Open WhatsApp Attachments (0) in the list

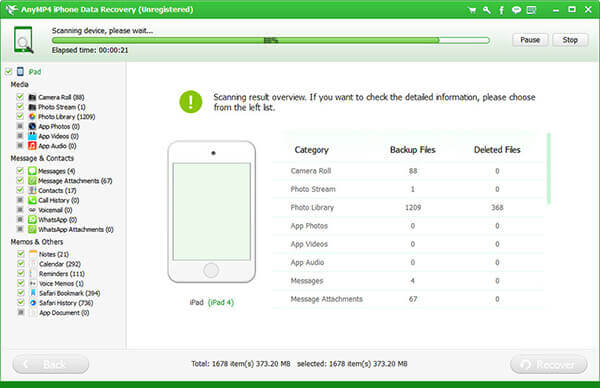[x=76, y=230]
